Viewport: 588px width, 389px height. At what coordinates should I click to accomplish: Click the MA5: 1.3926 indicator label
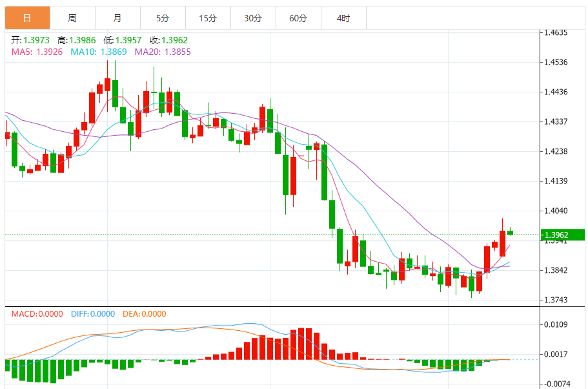(37, 52)
